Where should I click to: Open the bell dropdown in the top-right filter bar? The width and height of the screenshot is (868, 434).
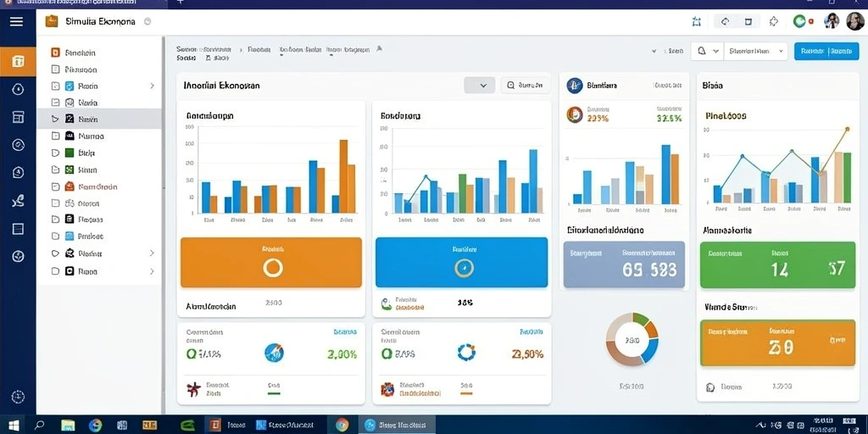pyautogui.click(x=707, y=51)
